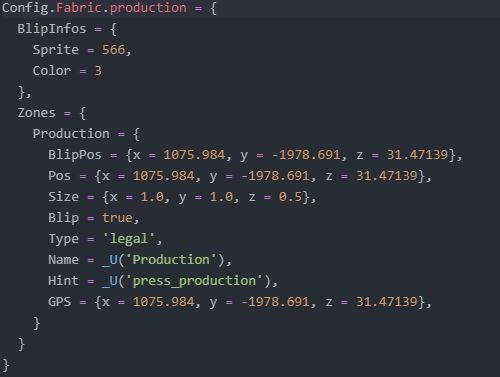Click the Production table key under Zones
The width and height of the screenshot is (500, 377).
click(71, 134)
